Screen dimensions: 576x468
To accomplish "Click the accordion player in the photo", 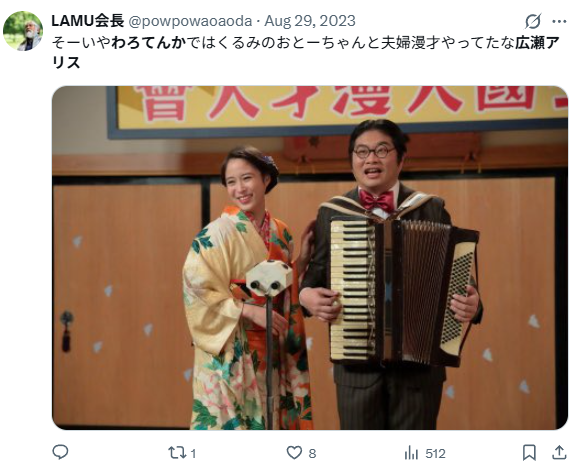I will pyautogui.click(x=391, y=274).
